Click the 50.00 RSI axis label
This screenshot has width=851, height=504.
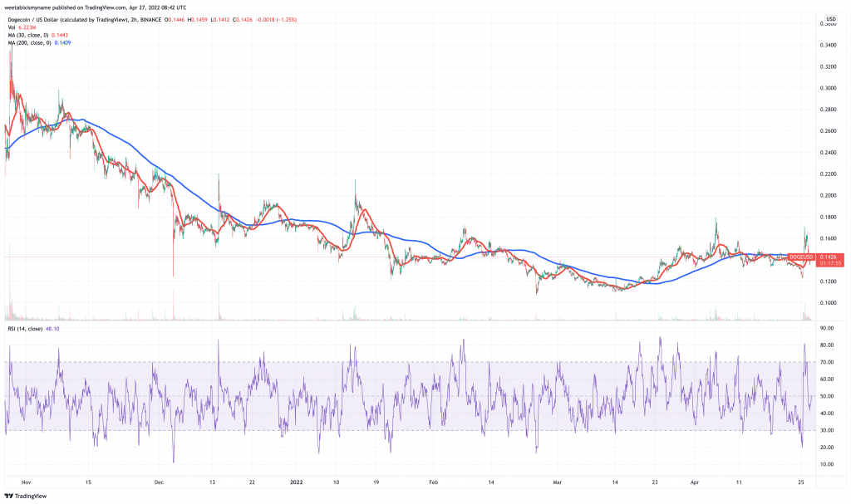click(x=827, y=396)
